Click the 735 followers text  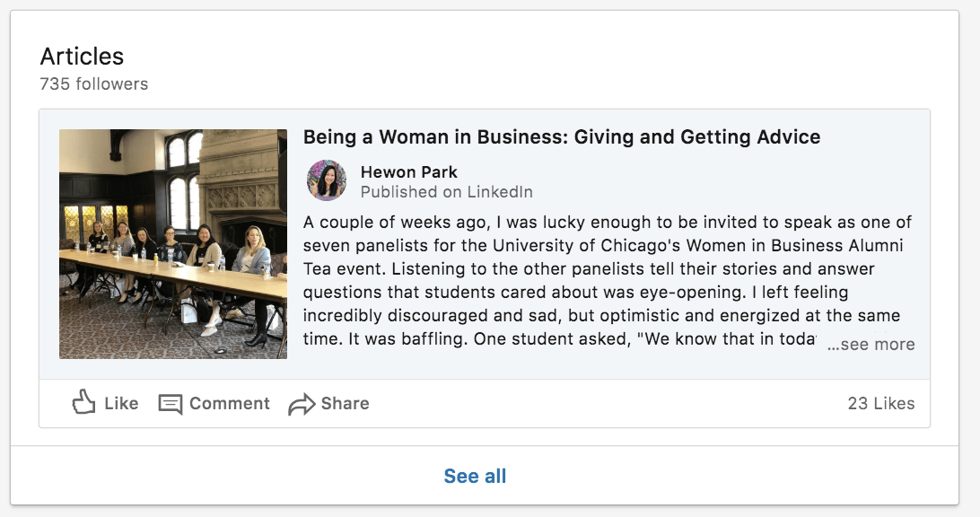click(x=93, y=83)
